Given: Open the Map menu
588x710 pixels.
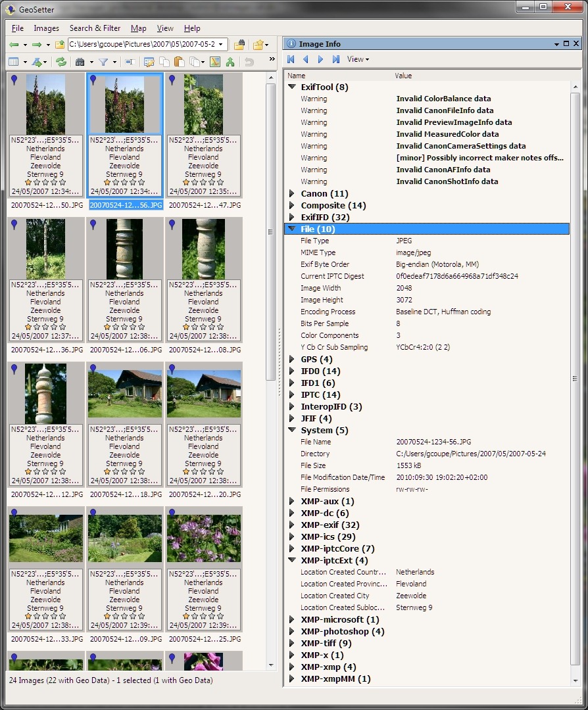Looking at the screenshot, I should [138, 28].
